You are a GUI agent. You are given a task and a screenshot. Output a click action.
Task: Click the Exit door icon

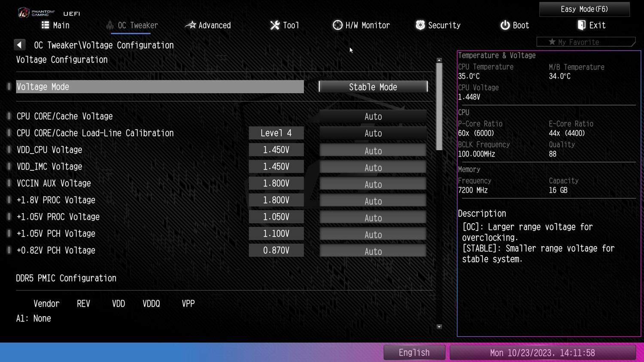click(x=581, y=25)
